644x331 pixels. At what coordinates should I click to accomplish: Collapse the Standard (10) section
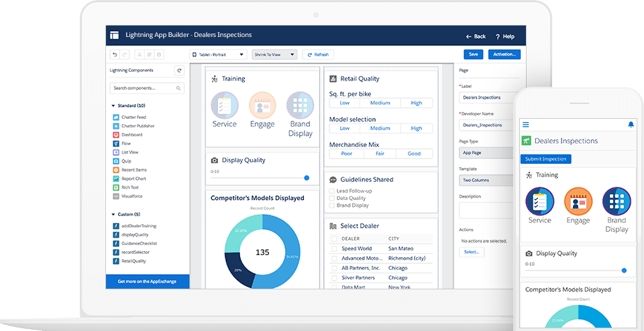tap(113, 105)
